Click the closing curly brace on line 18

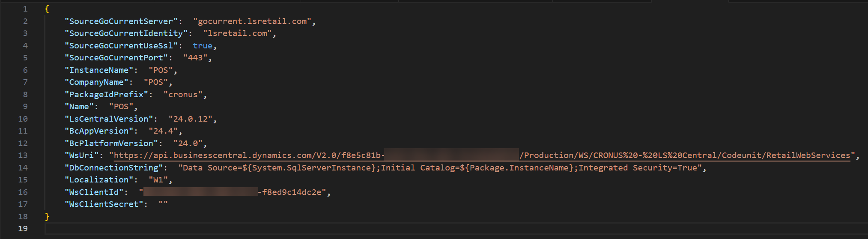point(47,217)
